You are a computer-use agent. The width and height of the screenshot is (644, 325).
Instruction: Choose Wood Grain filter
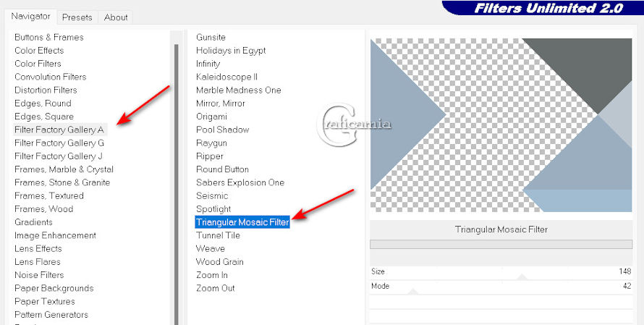[220, 262]
